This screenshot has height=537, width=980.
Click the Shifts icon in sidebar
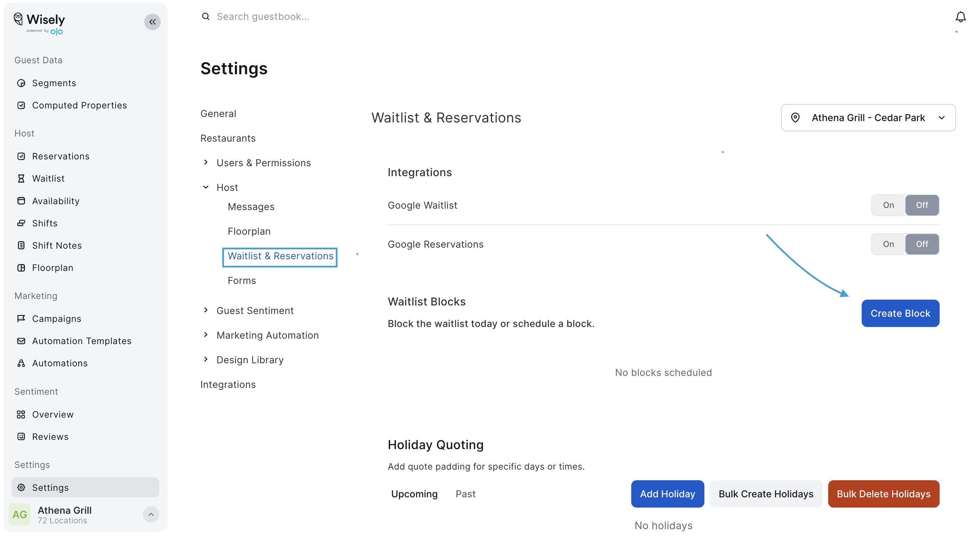pyautogui.click(x=21, y=223)
